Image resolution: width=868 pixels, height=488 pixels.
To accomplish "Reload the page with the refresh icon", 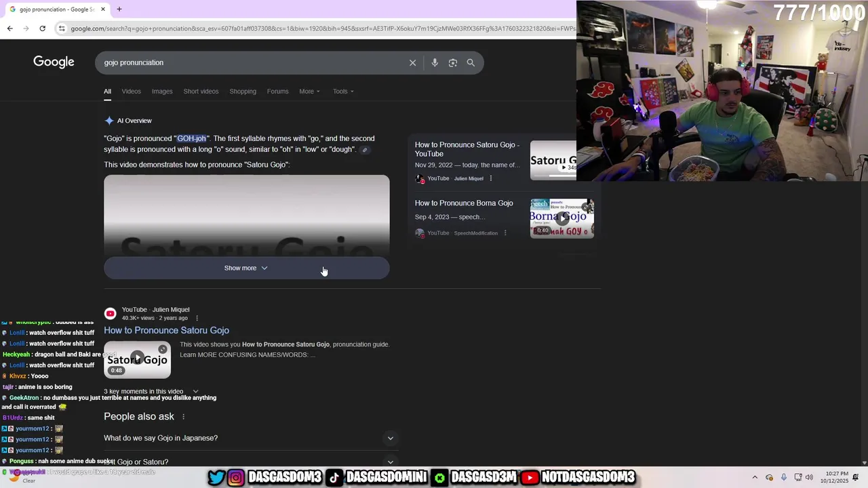I will pyautogui.click(x=42, y=28).
